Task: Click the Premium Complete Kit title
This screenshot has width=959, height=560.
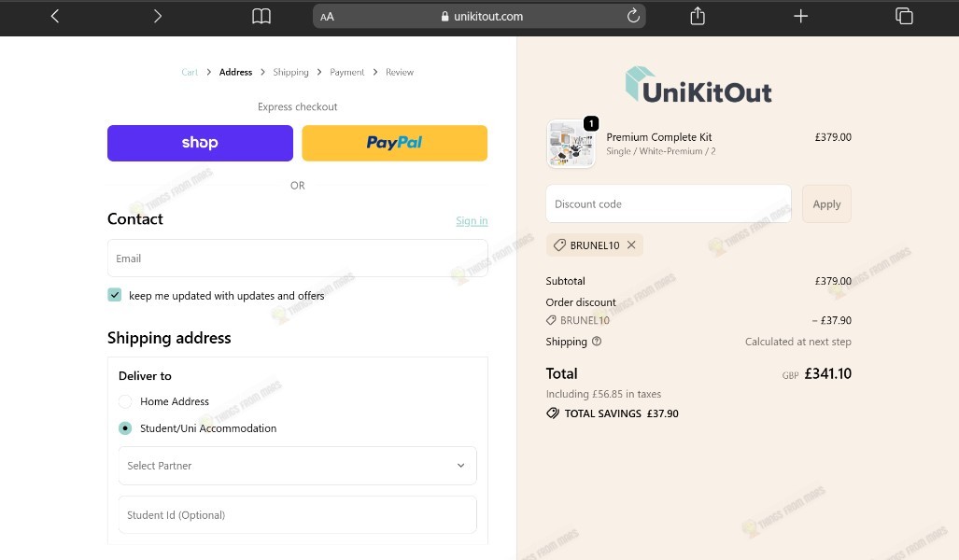Action: 658,137
